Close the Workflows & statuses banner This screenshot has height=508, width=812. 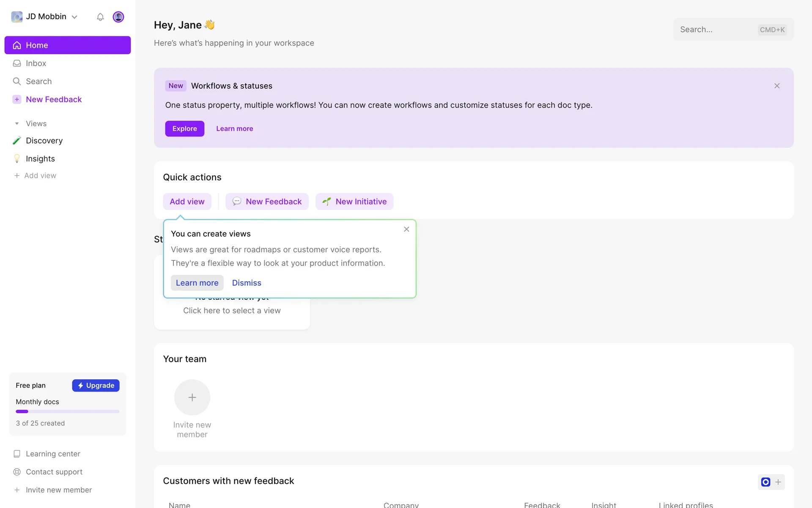[777, 86]
